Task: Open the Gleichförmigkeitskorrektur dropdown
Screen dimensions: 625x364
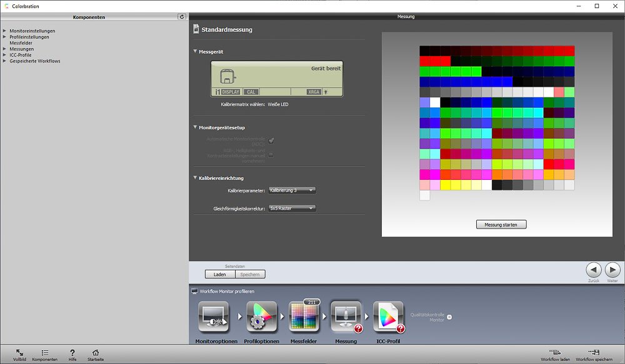Action: [292, 209]
